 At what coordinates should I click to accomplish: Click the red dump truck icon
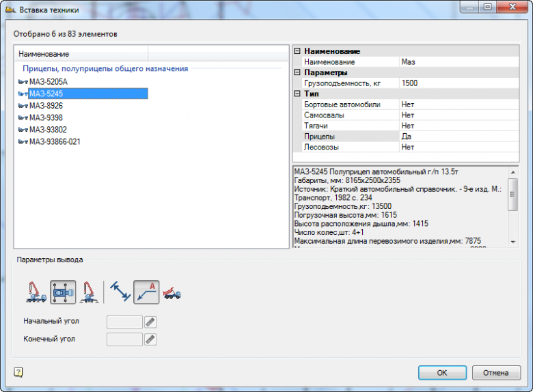(172, 292)
